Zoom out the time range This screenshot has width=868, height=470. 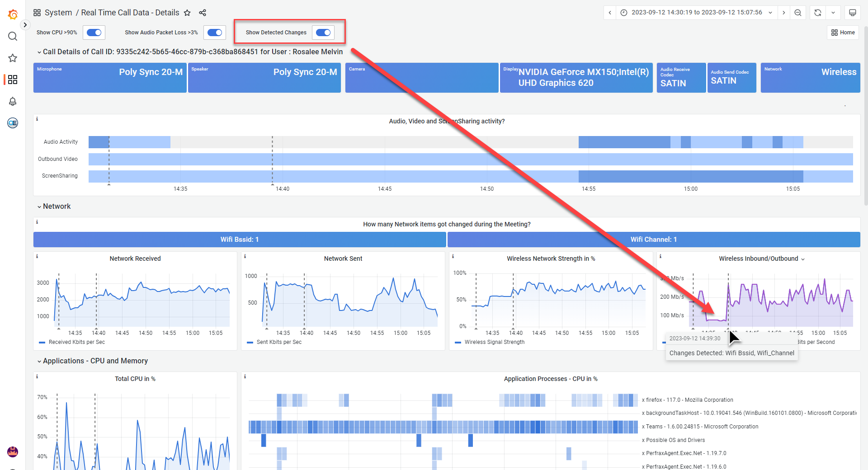[798, 13]
